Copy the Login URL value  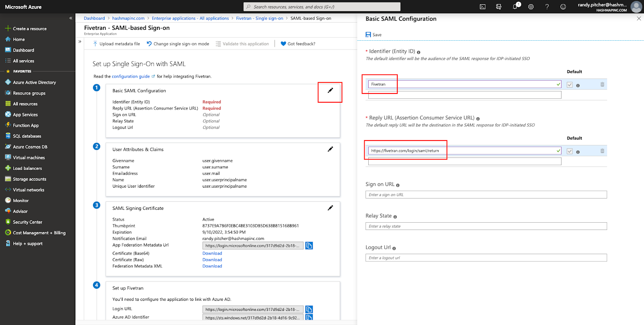click(x=309, y=309)
